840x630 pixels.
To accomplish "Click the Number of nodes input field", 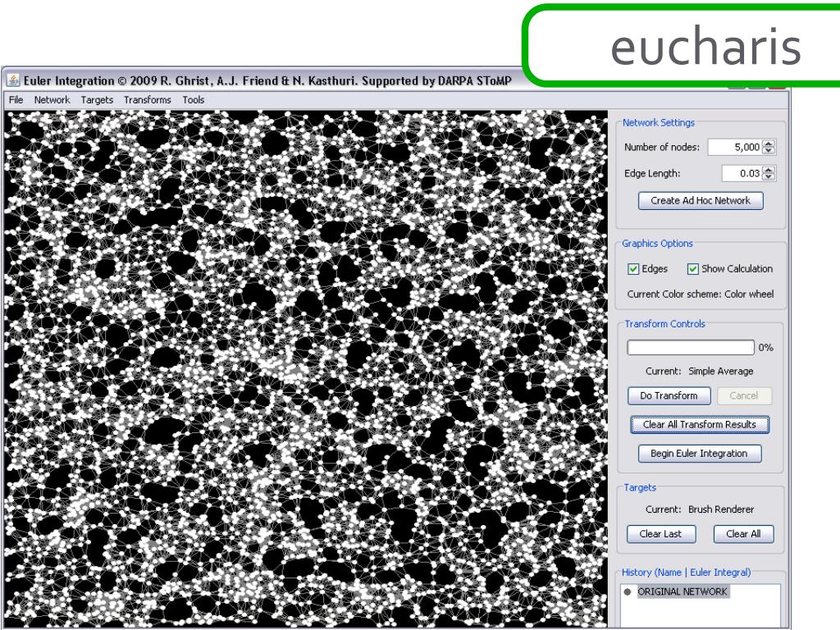I will 735,147.
